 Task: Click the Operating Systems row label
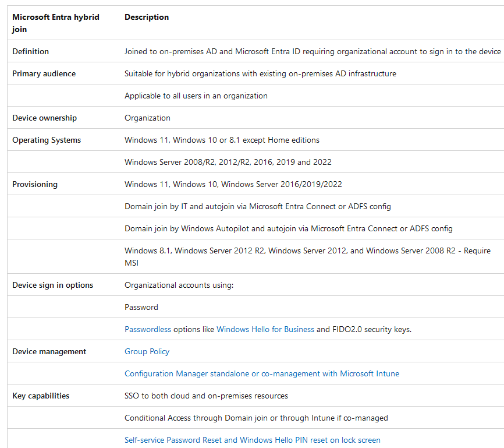click(47, 140)
